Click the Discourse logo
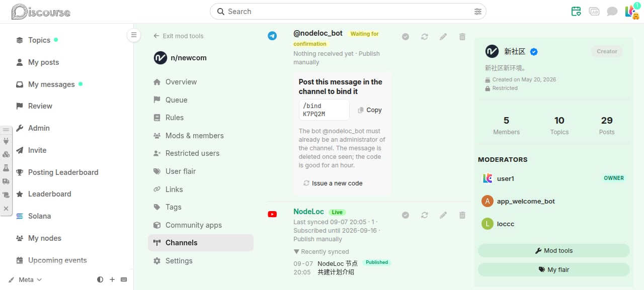The image size is (644, 290). (x=41, y=12)
